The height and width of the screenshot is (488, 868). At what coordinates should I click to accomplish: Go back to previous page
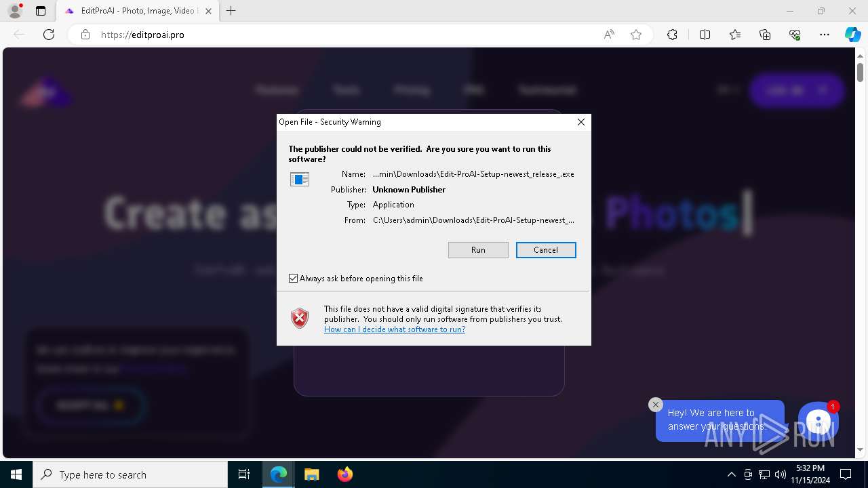[x=19, y=35]
